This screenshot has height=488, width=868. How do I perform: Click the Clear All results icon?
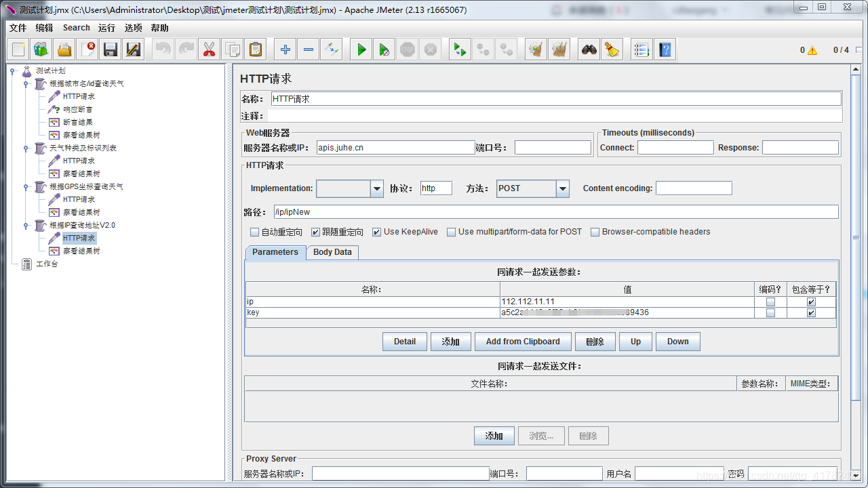pyautogui.click(x=559, y=49)
